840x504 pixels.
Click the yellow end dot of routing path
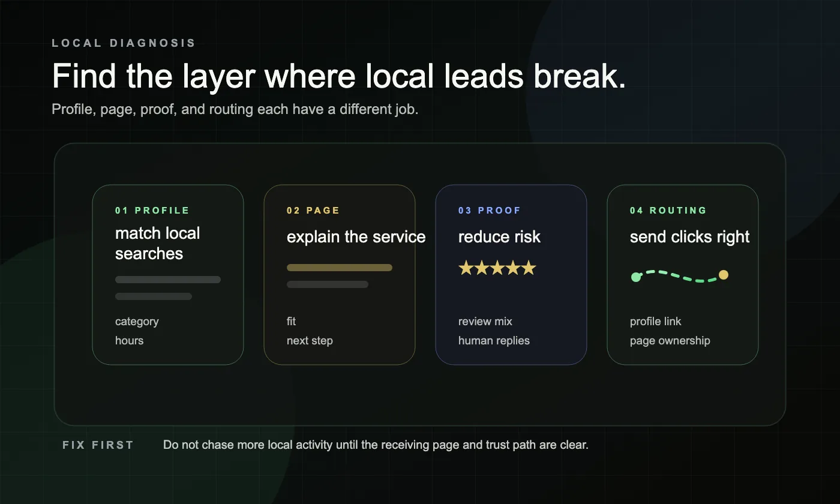click(x=724, y=275)
